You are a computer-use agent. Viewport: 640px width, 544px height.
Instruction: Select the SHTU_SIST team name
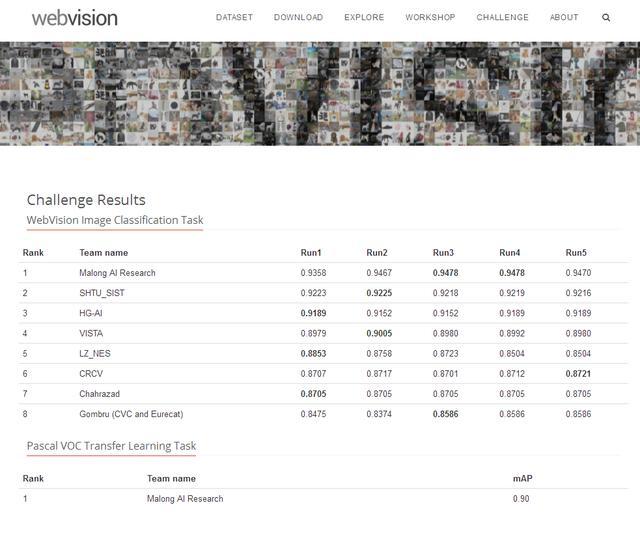tap(102, 293)
